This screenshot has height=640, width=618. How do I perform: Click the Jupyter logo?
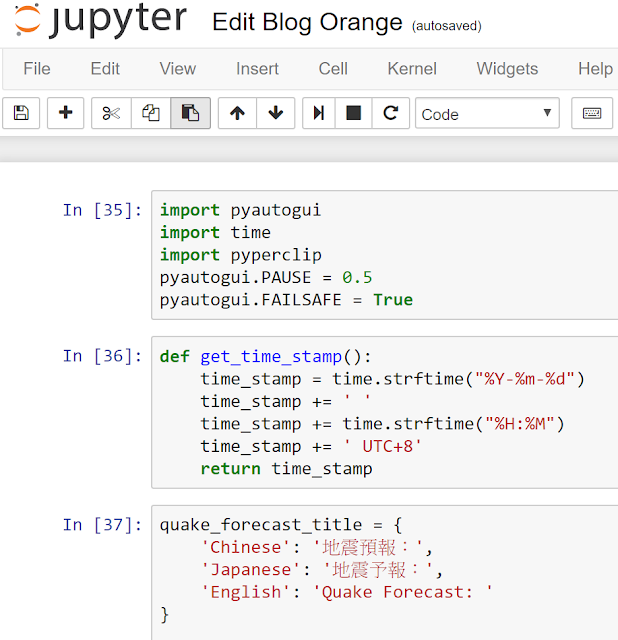(100, 20)
